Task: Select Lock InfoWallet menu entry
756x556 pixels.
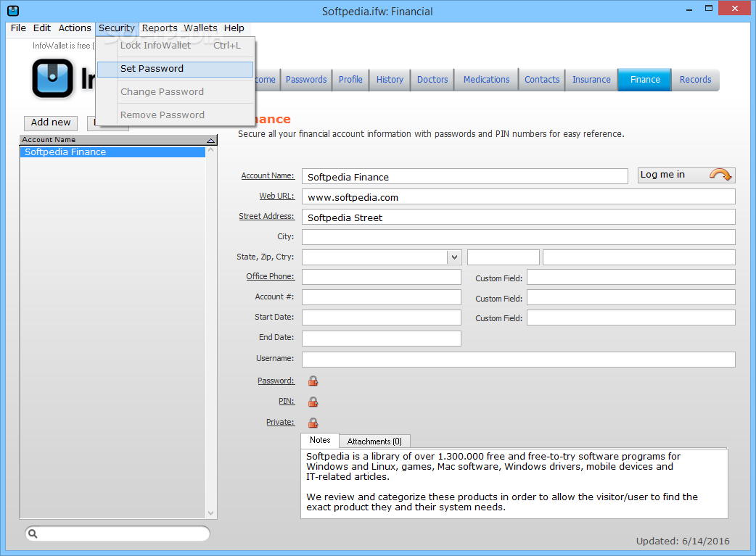Action: [175, 46]
